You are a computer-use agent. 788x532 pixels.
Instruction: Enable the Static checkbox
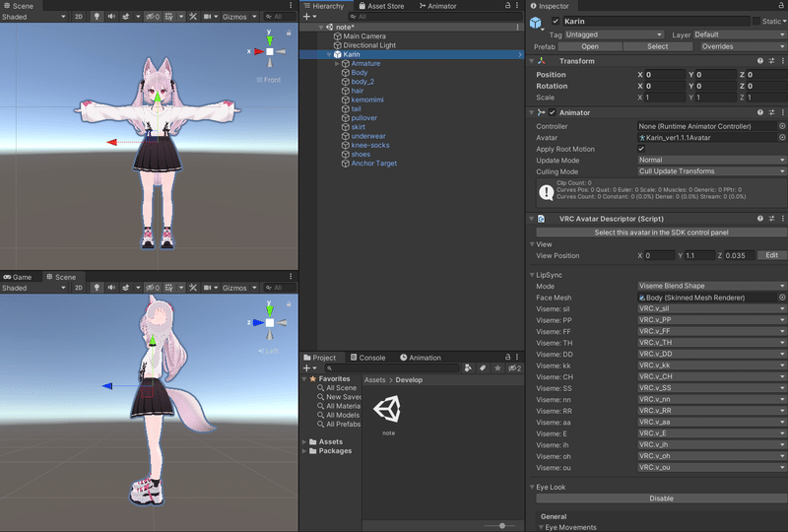(x=755, y=21)
